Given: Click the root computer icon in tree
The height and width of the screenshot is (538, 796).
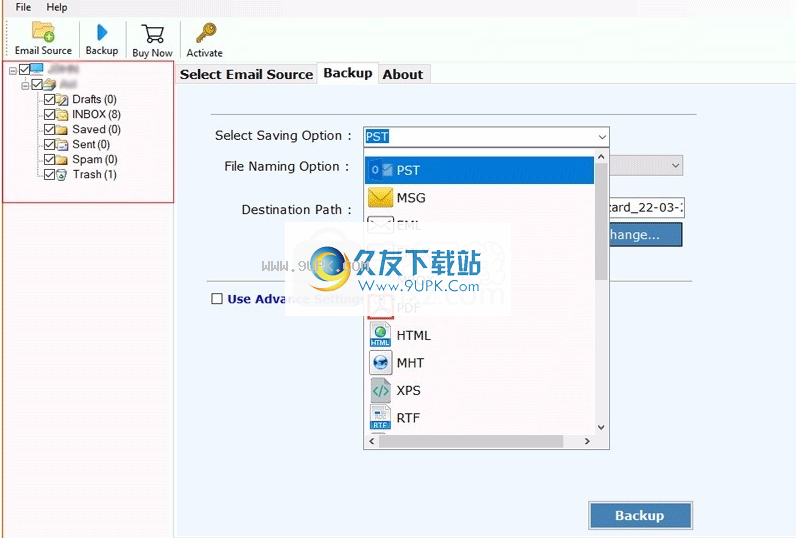Looking at the screenshot, I should (37, 69).
